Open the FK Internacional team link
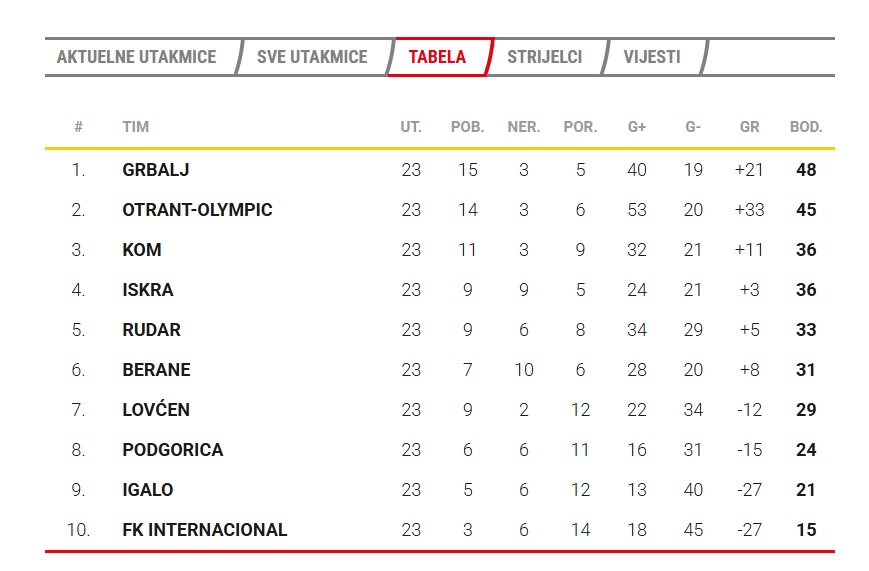Screen dimensions: 869x571 pyautogui.click(x=205, y=530)
